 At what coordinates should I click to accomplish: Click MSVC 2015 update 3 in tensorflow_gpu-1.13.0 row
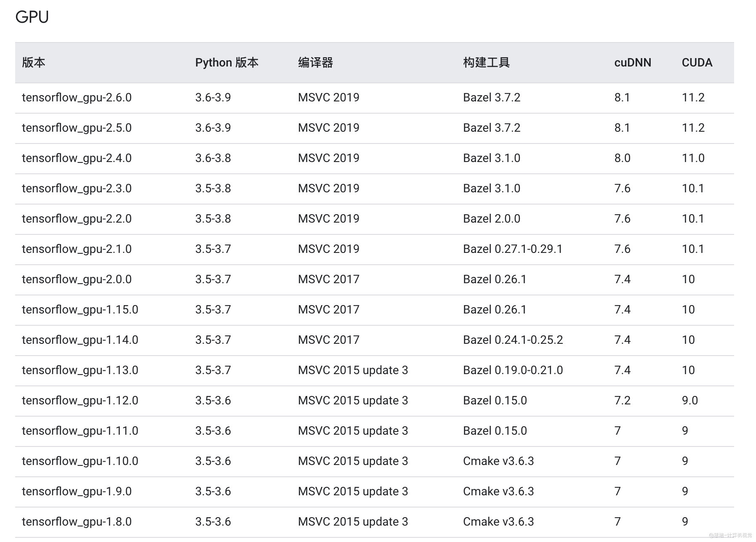(x=353, y=370)
